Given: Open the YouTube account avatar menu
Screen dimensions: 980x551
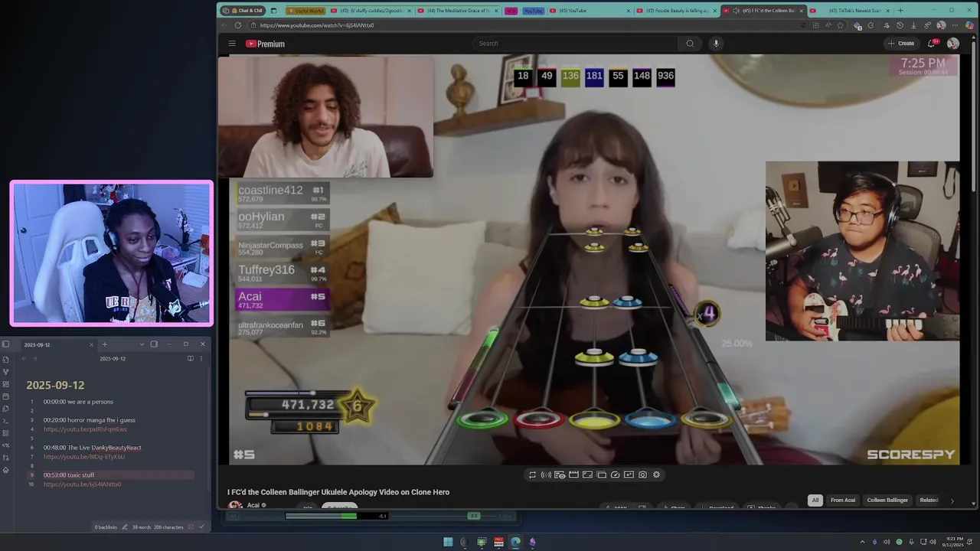Looking at the screenshot, I should coord(953,44).
